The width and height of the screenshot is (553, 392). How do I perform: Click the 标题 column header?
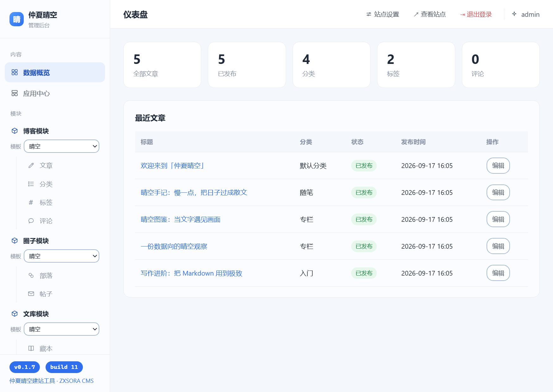tap(147, 142)
